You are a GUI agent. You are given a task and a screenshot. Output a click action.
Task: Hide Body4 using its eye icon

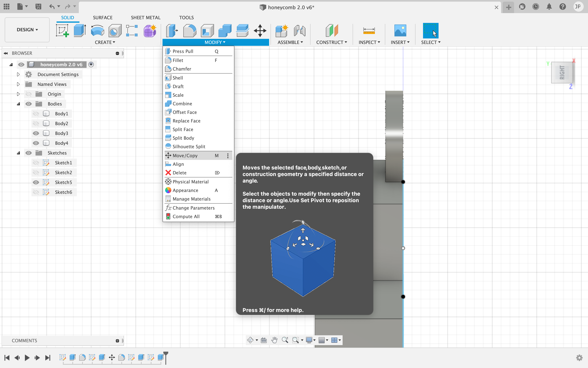coord(36,143)
